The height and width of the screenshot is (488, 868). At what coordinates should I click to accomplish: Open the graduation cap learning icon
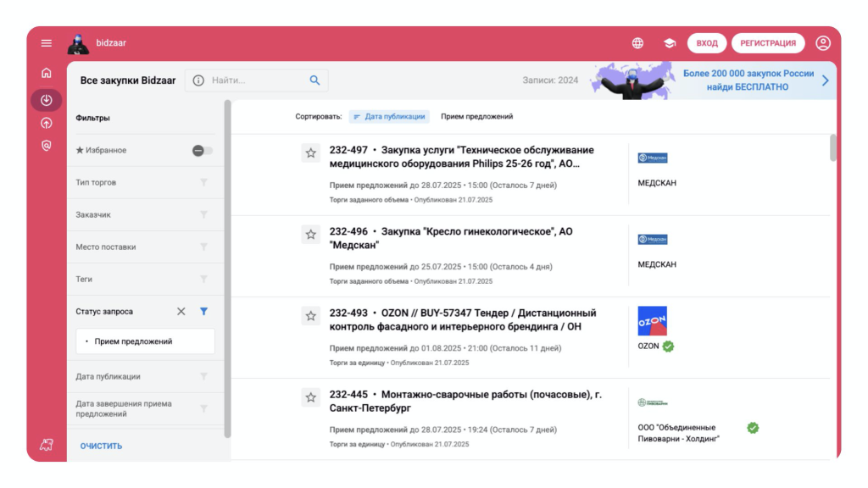pos(670,43)
